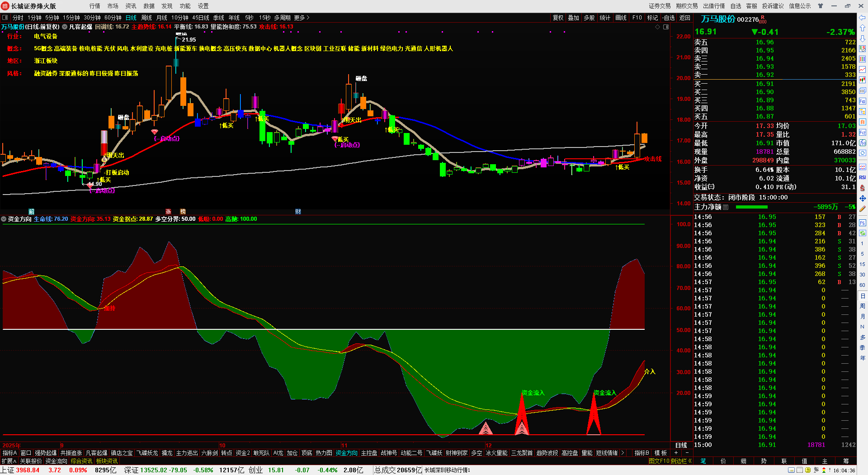The height and width of the screenshot is (475, 868).
Task: Zoom in chart with plus button
Action: point(676,453)
